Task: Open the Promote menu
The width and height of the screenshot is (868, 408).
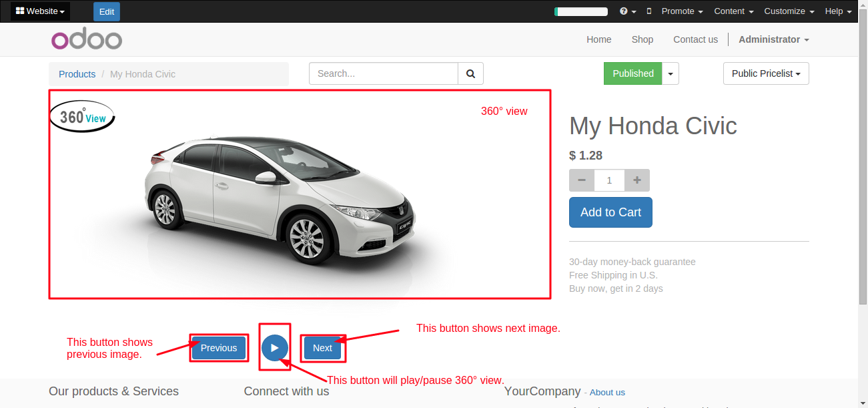Action: tap(682, 11)
